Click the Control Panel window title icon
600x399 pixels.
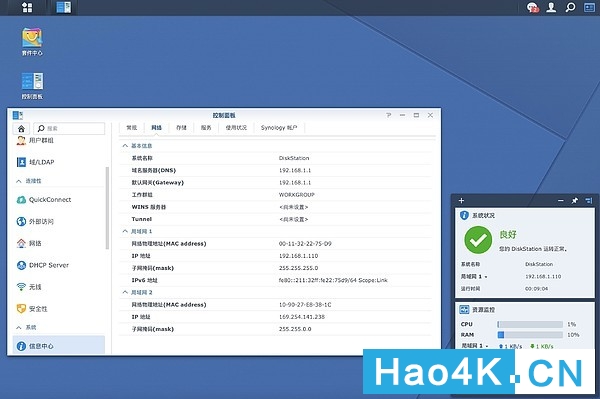pyautogui.click(x=18, y=115)
